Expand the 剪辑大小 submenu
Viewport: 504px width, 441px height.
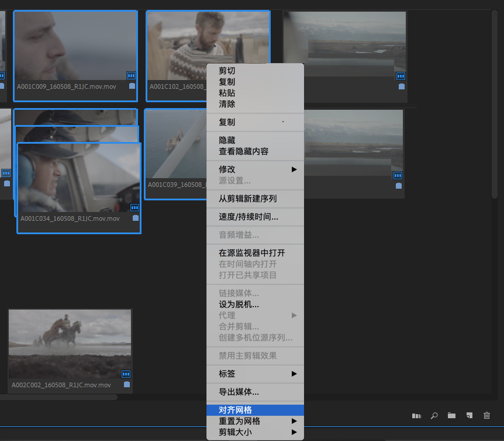click(x=255, y=432)
